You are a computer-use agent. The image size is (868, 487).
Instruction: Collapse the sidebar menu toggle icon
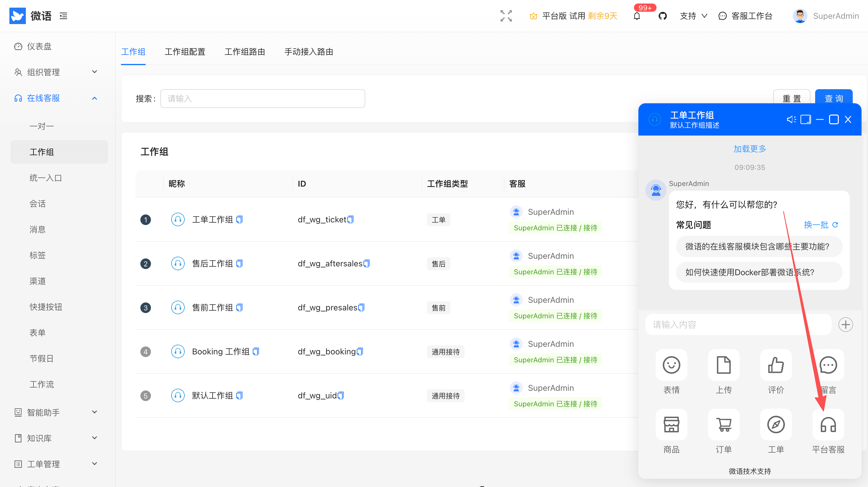click(x=63, y=16)
